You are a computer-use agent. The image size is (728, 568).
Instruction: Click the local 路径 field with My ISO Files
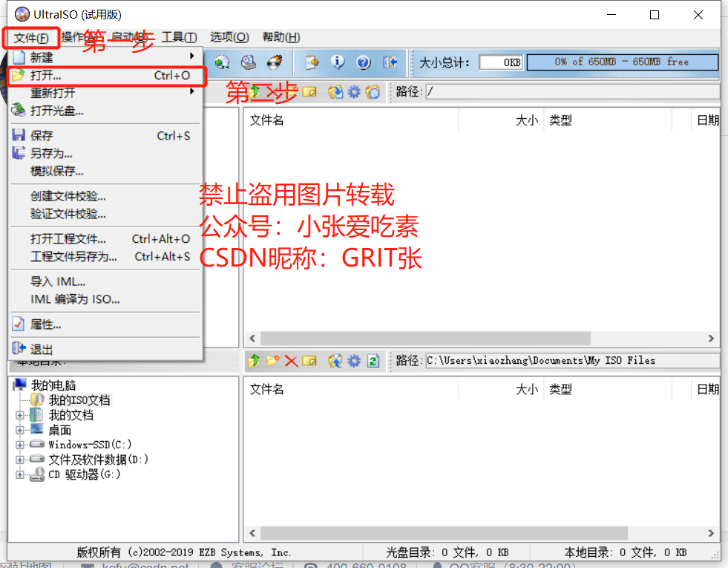point(573,361)
